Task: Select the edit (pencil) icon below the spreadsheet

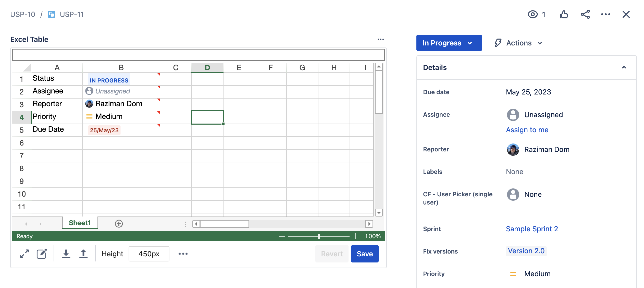Action: 42,254
